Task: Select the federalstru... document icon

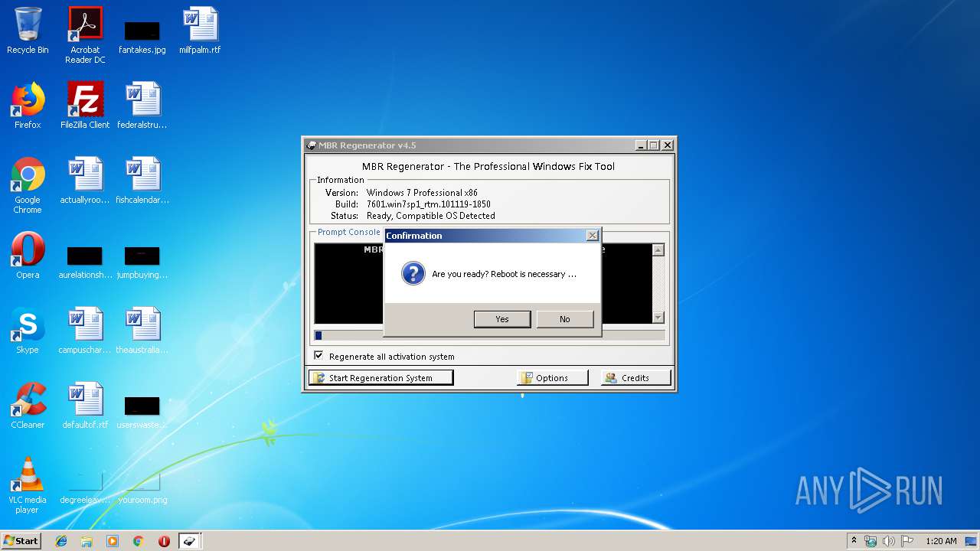Action: [142, 106]
